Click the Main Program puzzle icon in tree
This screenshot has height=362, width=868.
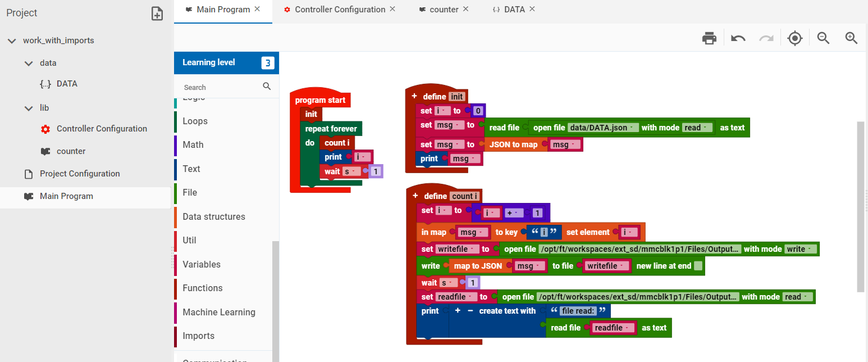pyautogui.click(x=29, y=196)
